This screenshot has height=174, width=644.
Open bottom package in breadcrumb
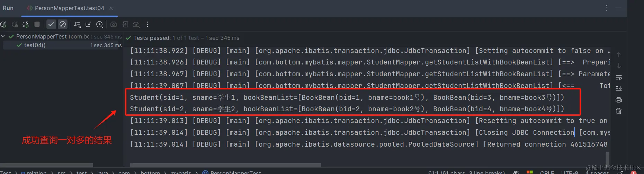150,172
